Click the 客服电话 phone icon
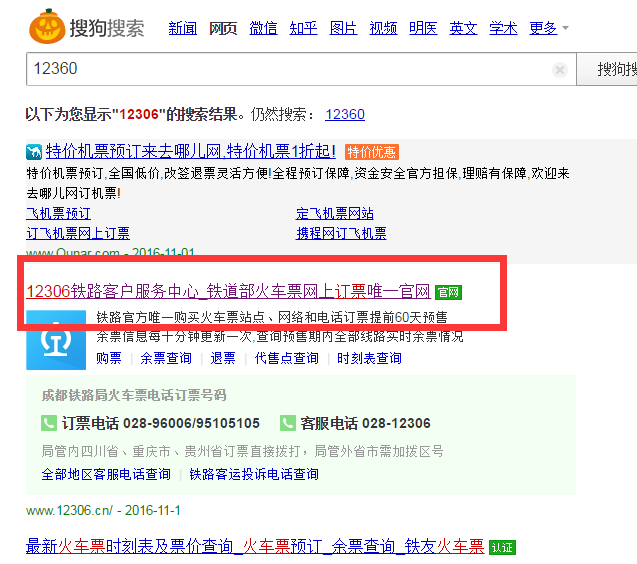 (288, 423)
